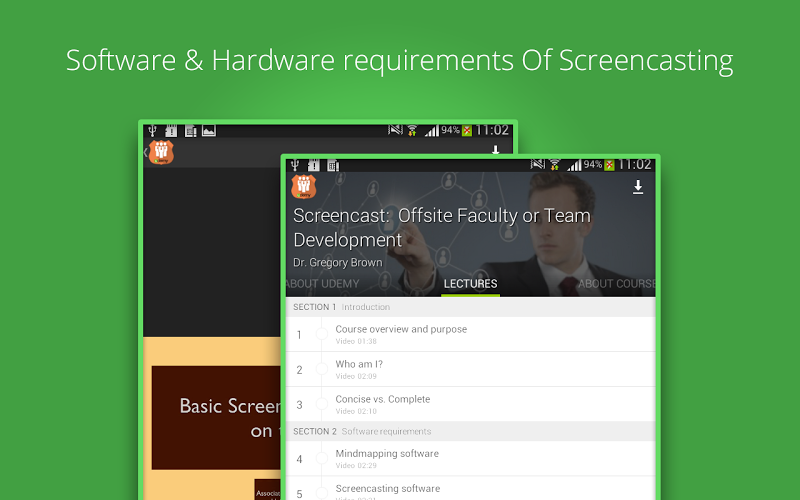The width and height of the screenshot is (800, 500).
Task: Tap the Udemy logo in front phone
Action: tap(303, 187)
